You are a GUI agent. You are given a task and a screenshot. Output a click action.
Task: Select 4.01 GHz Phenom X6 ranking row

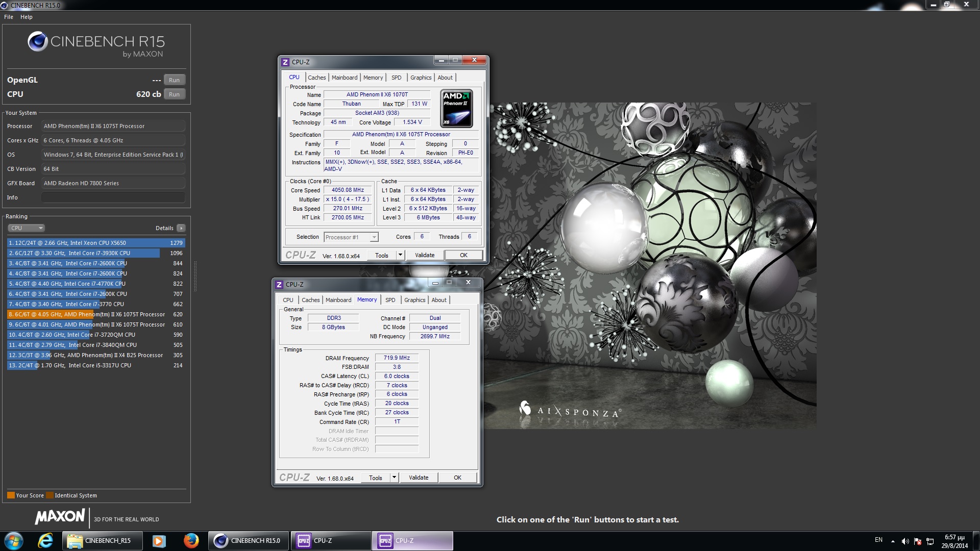(x=96, y=324)
